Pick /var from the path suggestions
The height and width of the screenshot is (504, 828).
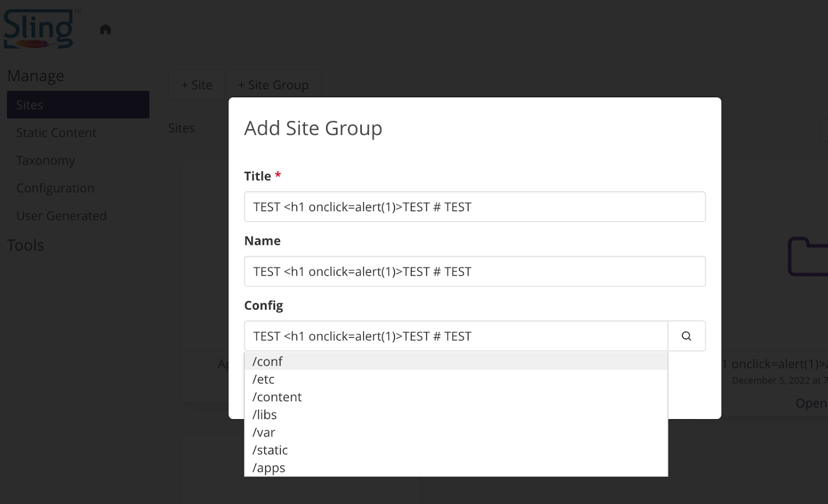(x=456, y=432)
